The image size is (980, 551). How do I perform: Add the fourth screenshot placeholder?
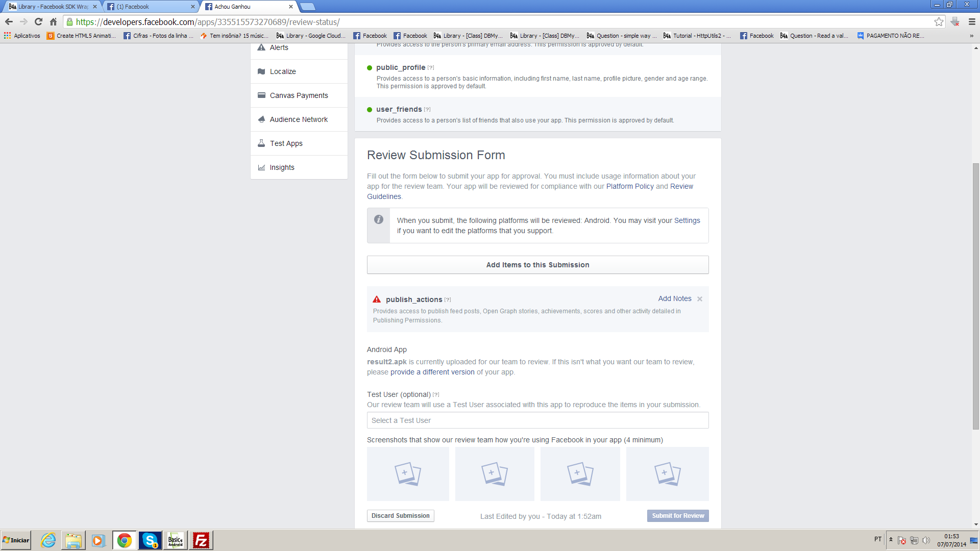pos(668,474)
